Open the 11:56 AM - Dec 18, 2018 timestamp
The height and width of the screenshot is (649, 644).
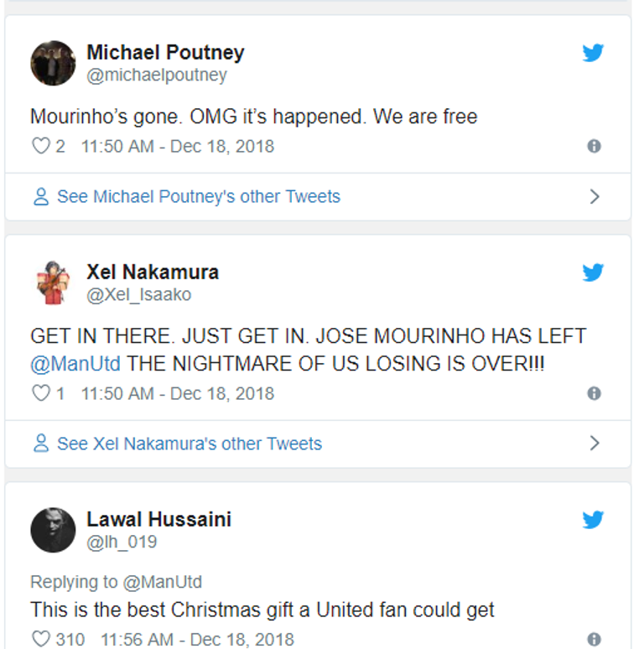point(197,640)
